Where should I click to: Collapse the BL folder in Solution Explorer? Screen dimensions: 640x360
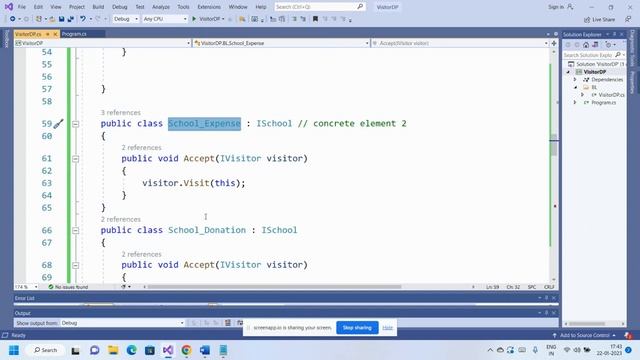point(575,87)
